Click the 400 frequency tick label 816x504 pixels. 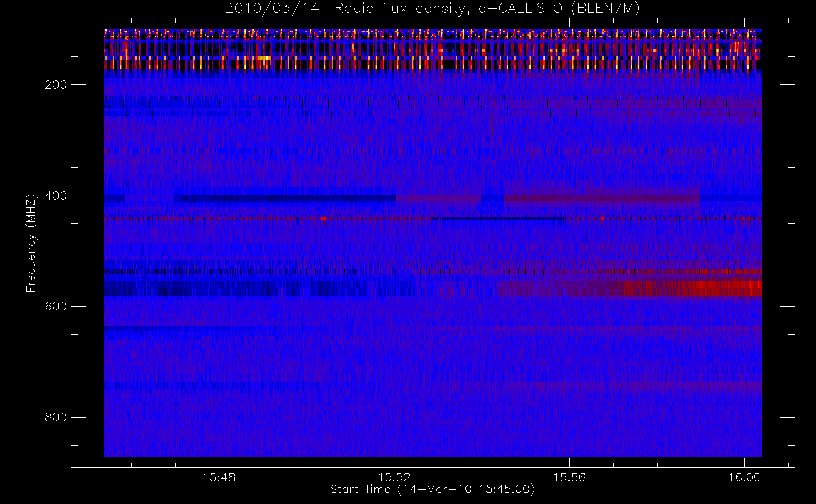click(56, 196)
